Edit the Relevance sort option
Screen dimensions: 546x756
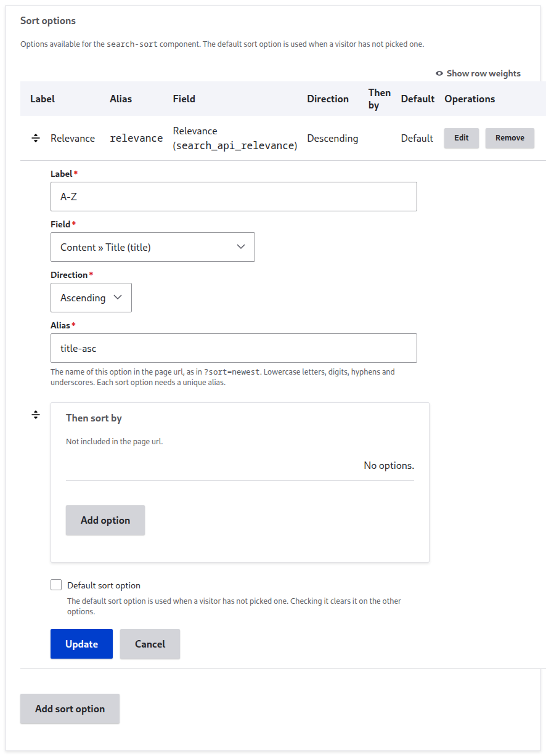[x=462, y=138]
